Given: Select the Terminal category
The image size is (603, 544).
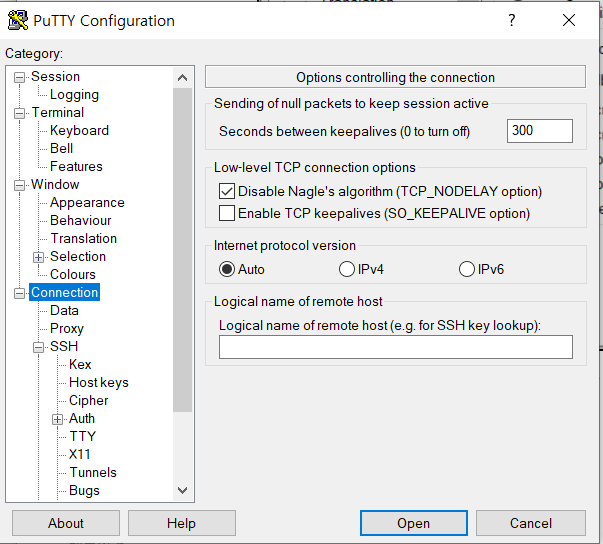Looking at the screenshot, I should coord(58,113).
